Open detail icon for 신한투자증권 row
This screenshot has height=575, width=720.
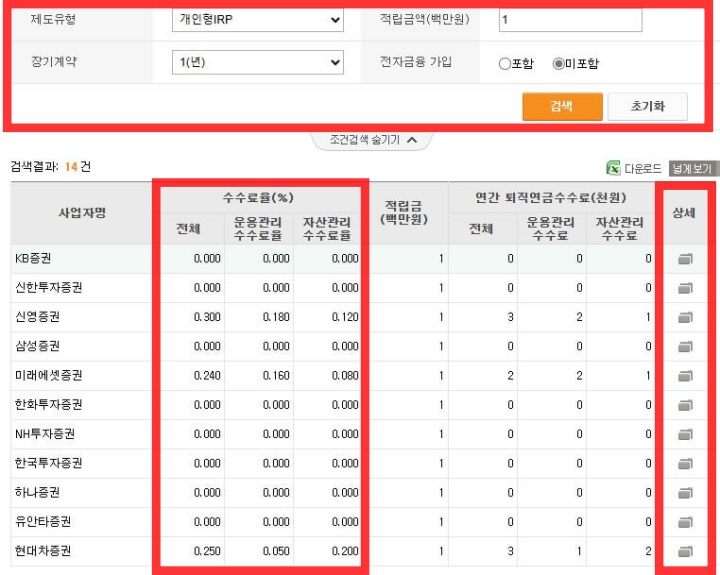pos(685,288)
